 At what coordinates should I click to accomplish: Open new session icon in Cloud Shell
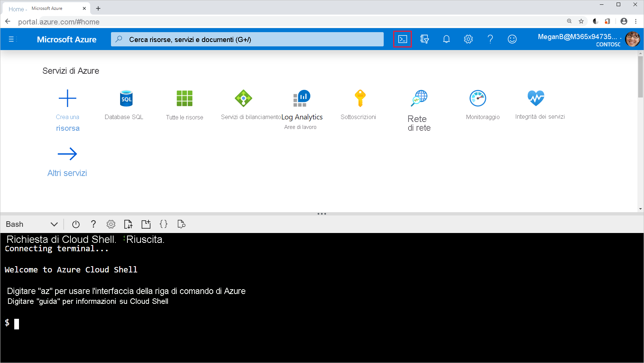pyautogui.click(x=146, y=224)
